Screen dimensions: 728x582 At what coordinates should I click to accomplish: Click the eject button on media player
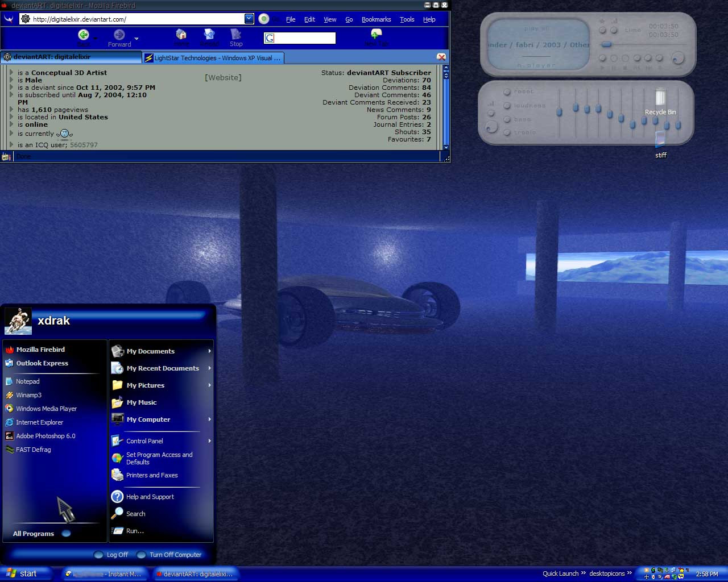[x=659, y=58]
